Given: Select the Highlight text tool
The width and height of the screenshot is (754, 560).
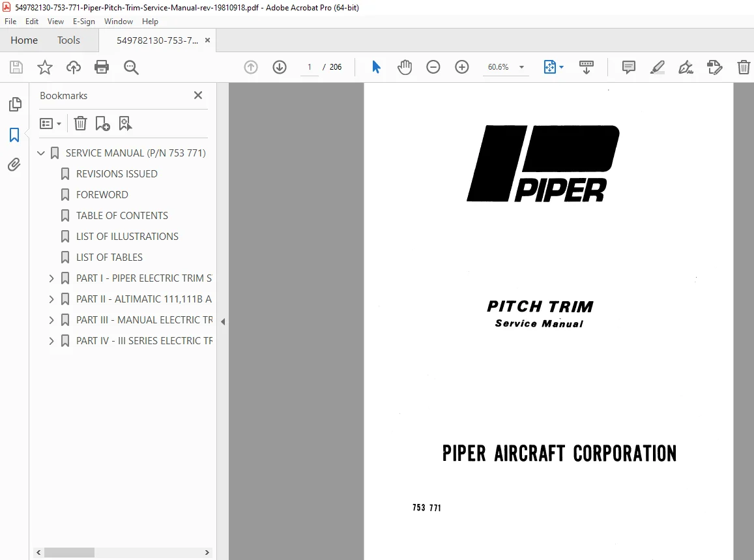Looking at the screenshot, I should pos(657,67).
